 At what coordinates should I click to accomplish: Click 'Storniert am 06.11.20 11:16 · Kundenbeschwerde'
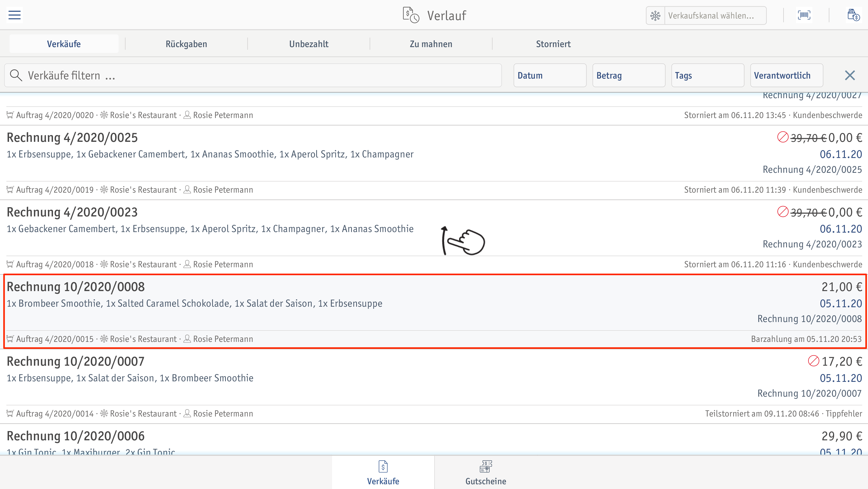click(773, 264)
